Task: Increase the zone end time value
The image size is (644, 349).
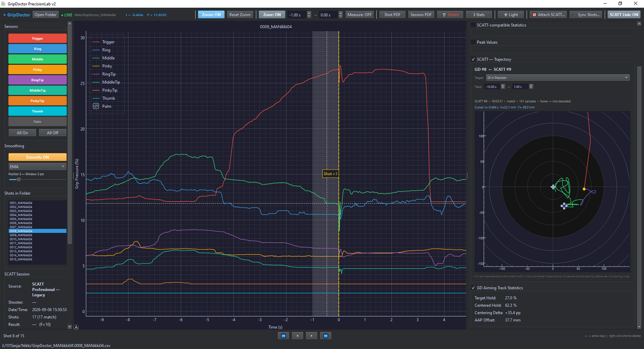Action: [341, 13]
